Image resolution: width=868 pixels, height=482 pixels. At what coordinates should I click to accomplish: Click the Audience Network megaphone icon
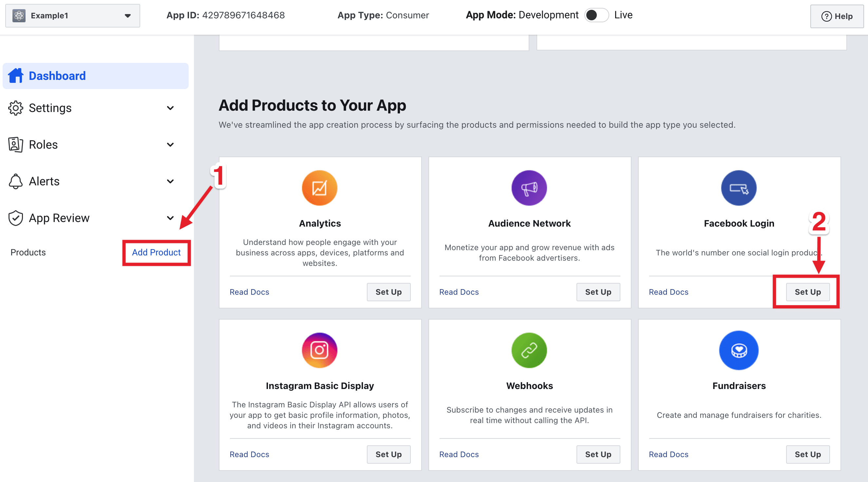coord(529,188)
